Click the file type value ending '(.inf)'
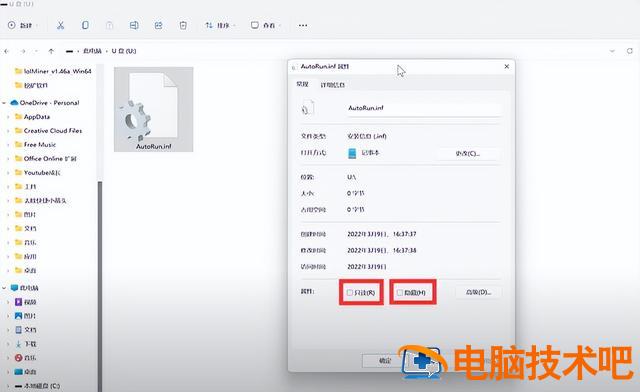 [x=367, y=136]
